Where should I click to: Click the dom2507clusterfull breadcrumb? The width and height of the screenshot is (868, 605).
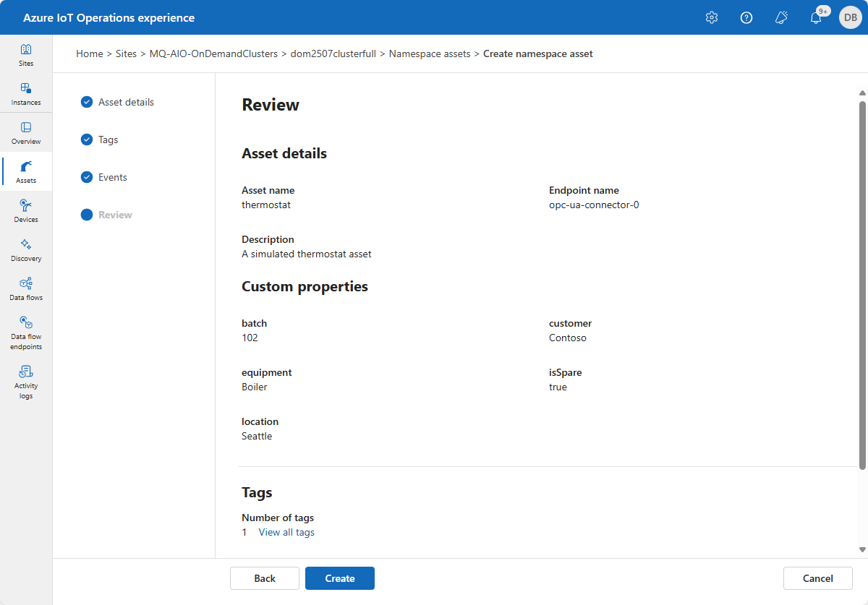[333, 53]
